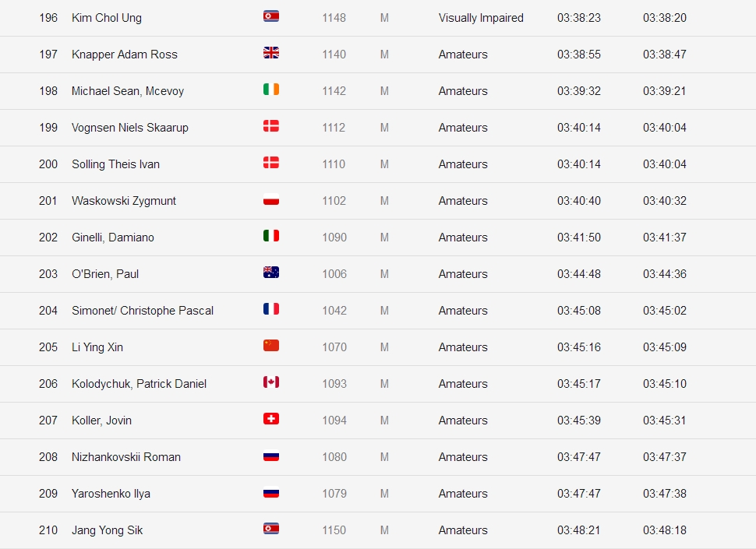Click the Visually Impaired category text
This screenshot has width=756, height=549.
point(481,18)
